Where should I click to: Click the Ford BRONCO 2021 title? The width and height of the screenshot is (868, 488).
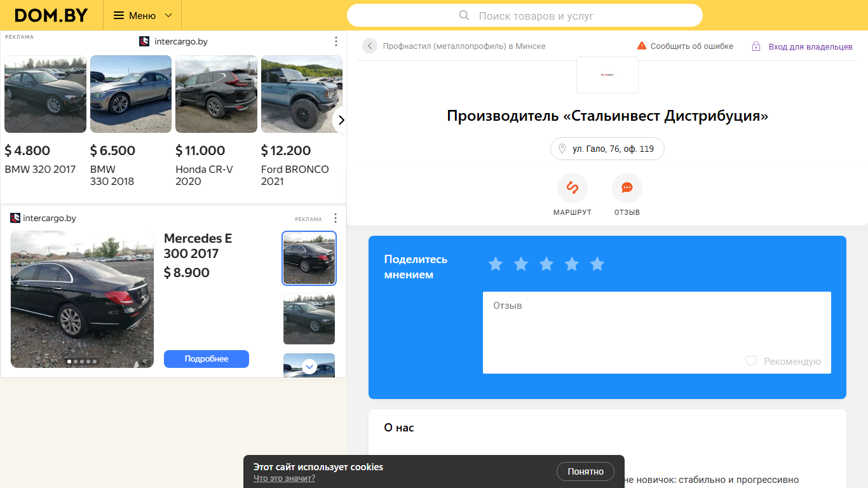295,175
